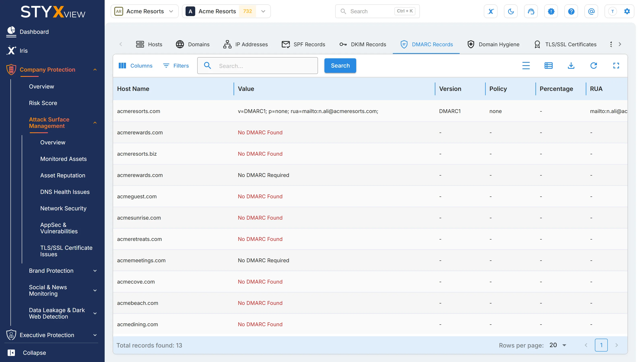This screenshot has height=362, width=644.
Task: Open Risk Score in sidebar
Action: pos(43,103)
